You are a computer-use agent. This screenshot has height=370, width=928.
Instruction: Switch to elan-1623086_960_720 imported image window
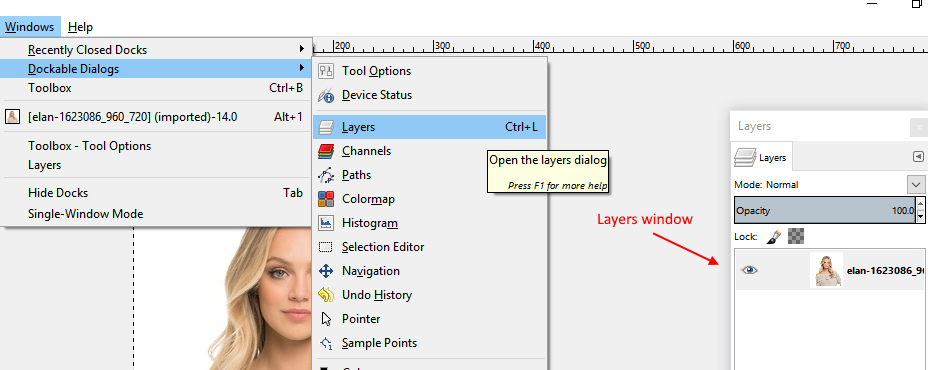click(x=156, y=117)
